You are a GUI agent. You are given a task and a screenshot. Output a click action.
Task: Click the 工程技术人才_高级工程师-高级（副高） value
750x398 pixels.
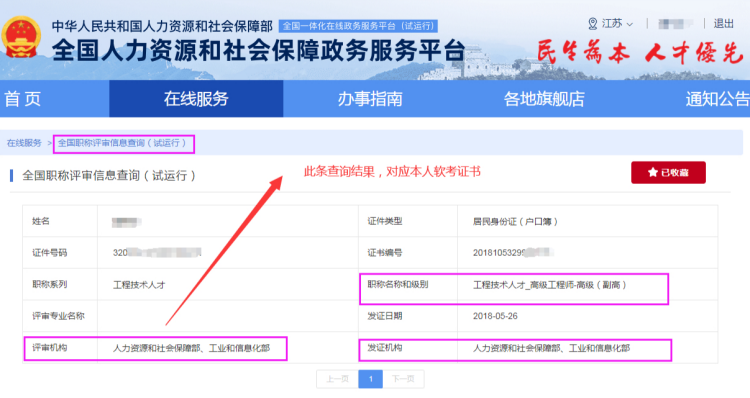point(550,285)
